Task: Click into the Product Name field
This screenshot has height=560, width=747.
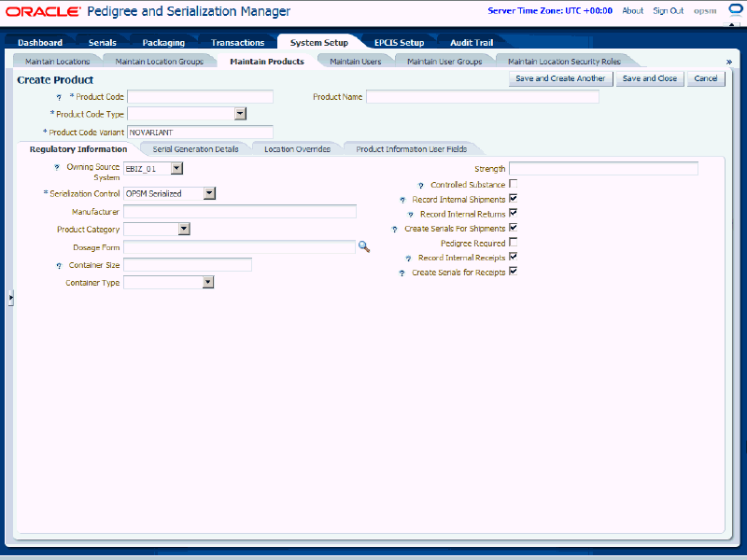Action: click(x=483, y=97)
